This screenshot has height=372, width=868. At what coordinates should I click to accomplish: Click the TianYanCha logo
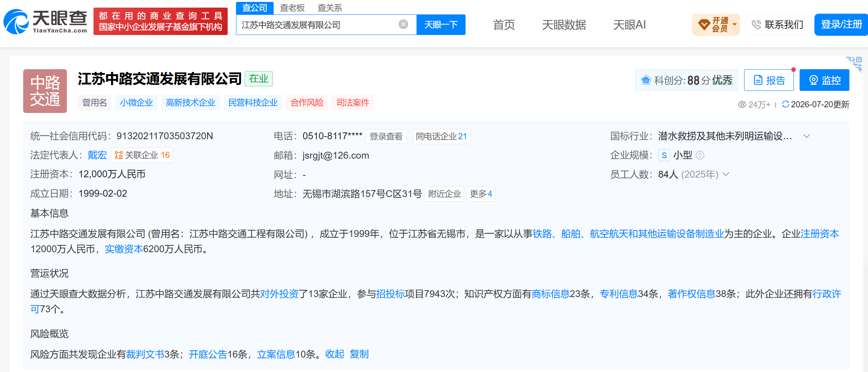45,21
